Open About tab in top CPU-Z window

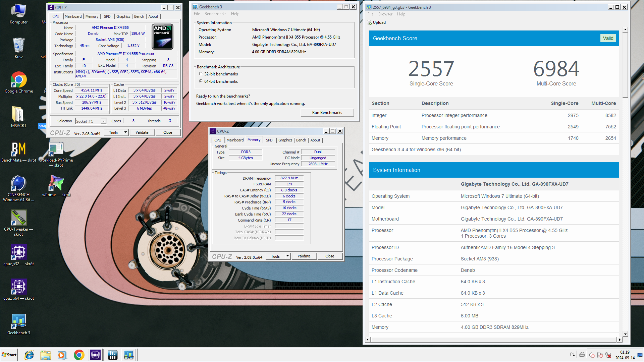tap(153, 16)
